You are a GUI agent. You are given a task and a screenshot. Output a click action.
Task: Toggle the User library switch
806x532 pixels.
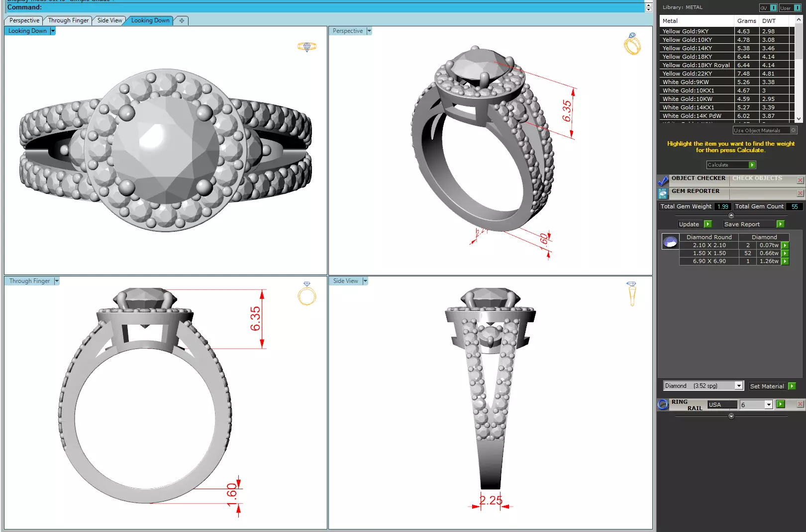(790, 7)
